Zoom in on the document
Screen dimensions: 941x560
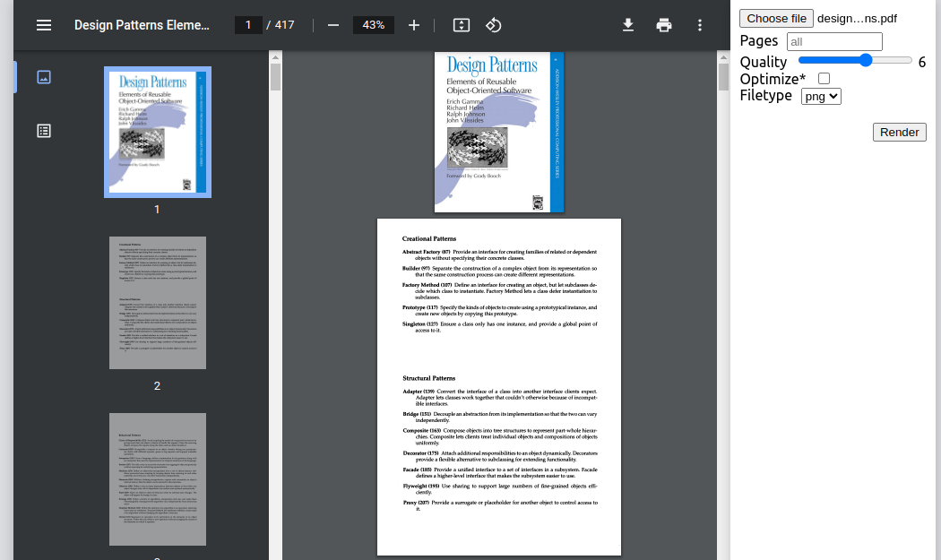click(x=413, y=25)
